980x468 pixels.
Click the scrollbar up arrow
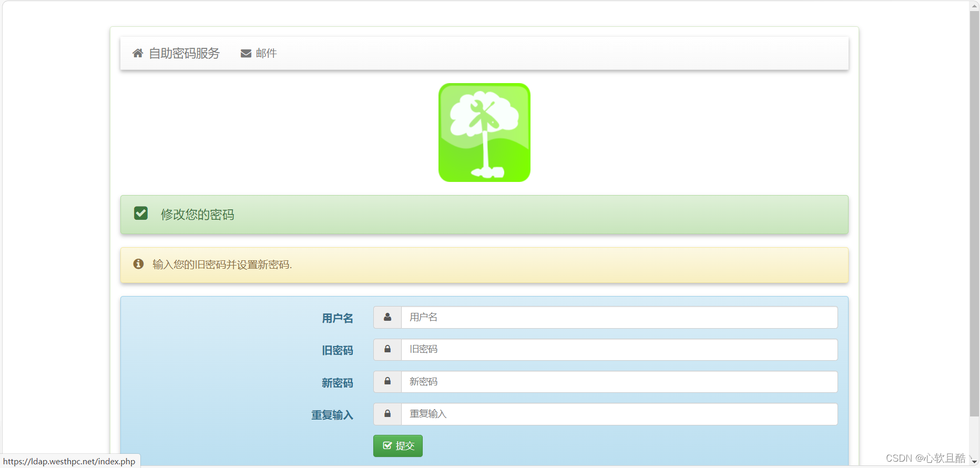pos(974,6)
